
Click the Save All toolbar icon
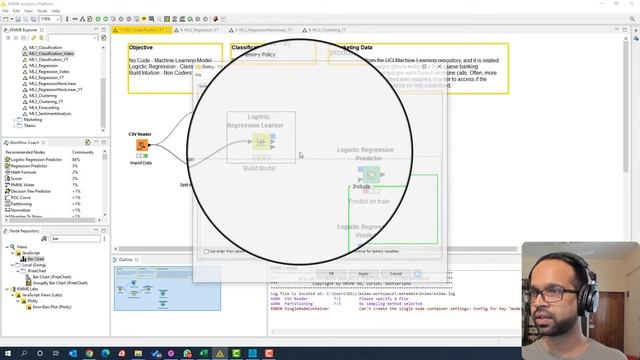(33, 19)
